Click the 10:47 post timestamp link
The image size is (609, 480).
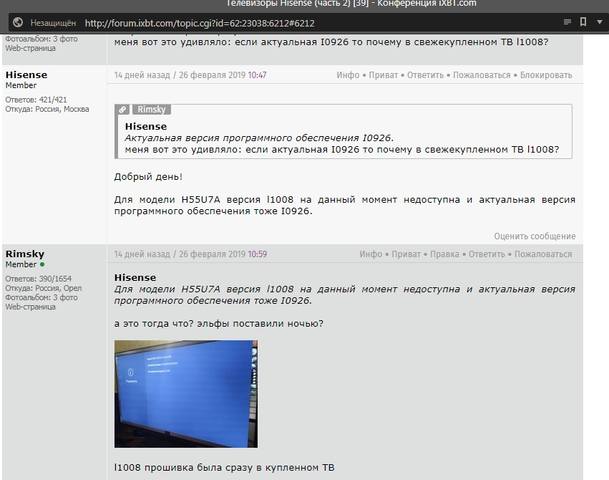tap(257, 75)
